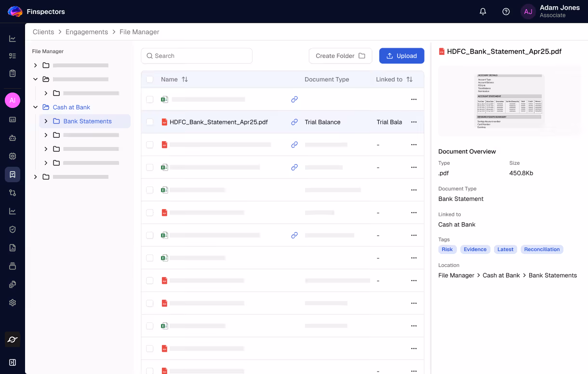Click File Manager in the Location path
Screen dimensions: 588x374
(x=456, y=275)
